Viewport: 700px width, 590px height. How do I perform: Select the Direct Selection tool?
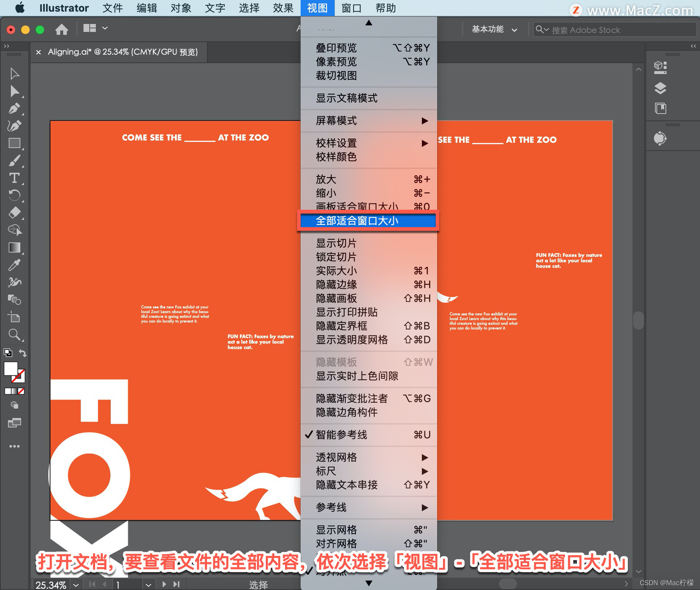pos(14,91)
